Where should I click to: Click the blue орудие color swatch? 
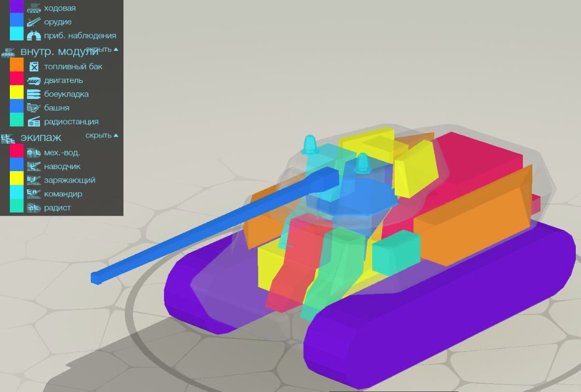17,20
